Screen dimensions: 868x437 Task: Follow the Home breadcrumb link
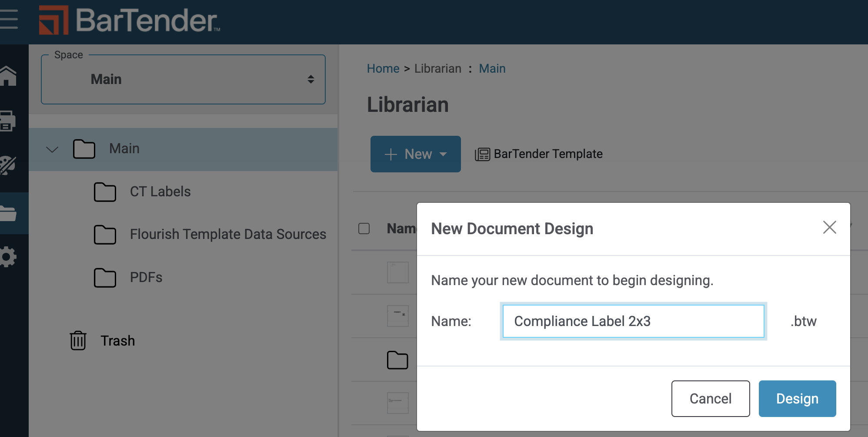point(383,69)
